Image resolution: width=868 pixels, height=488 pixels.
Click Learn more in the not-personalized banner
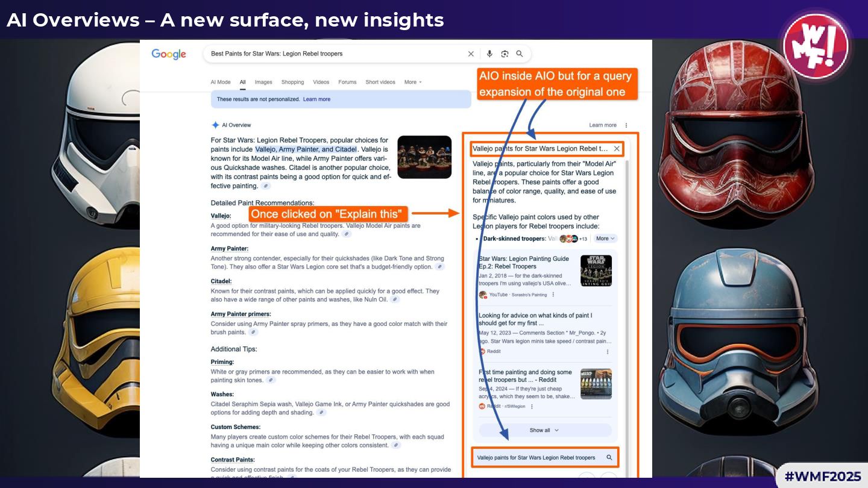pyautogui.click(x=316, y=99)
